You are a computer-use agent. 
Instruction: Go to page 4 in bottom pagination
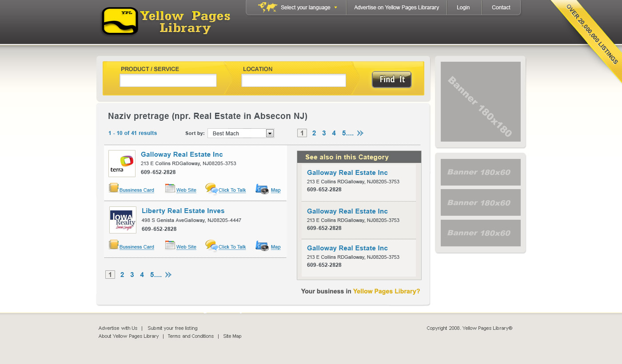pyautogui.click(x=142, y=275)
